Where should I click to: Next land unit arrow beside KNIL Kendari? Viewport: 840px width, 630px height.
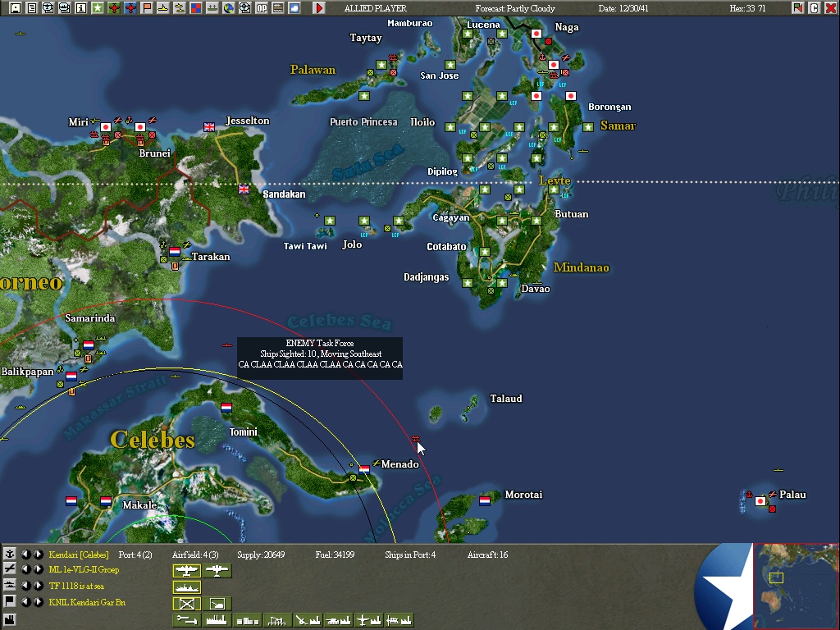39,602
